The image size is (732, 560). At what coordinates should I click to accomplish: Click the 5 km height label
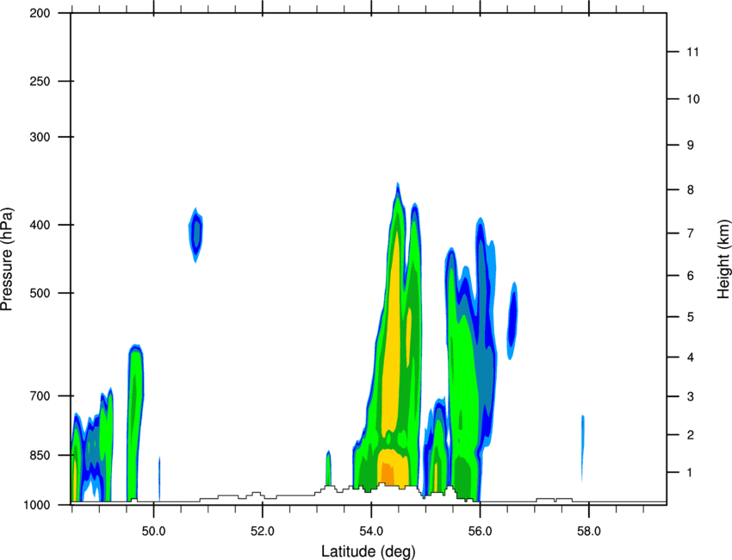click(691, 317)
